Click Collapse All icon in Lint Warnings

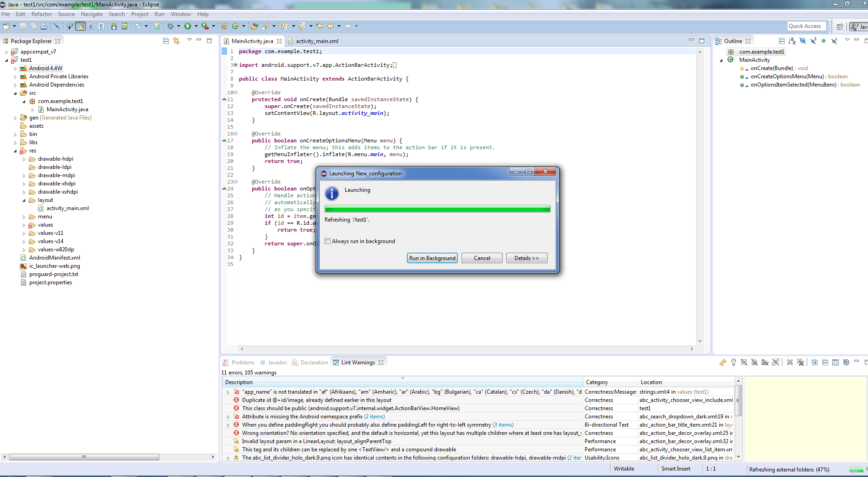(x=825, y=363)
